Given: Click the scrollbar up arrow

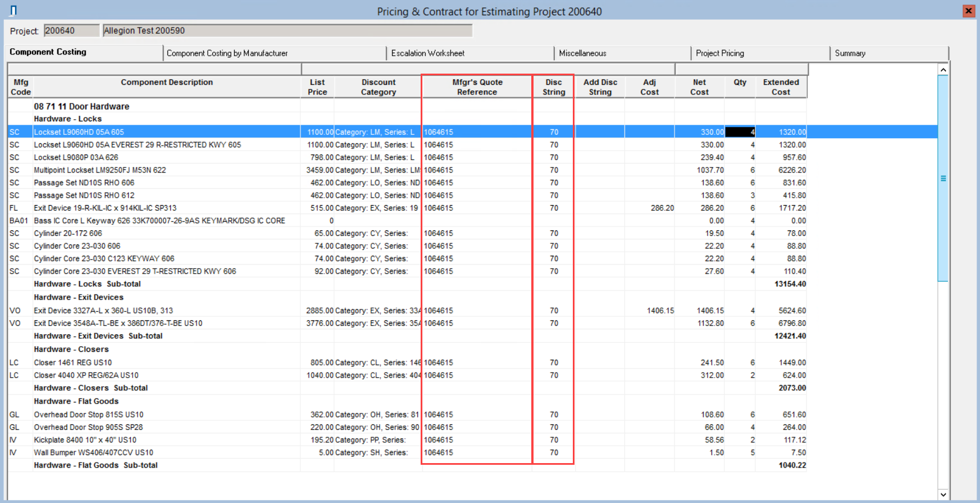Looking at the screenshot, I should coord(943,70).
